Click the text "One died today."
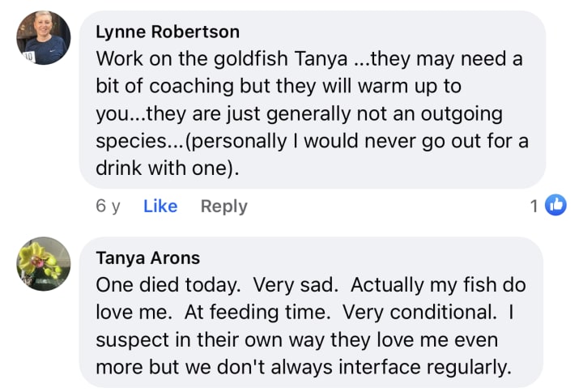 168,285
